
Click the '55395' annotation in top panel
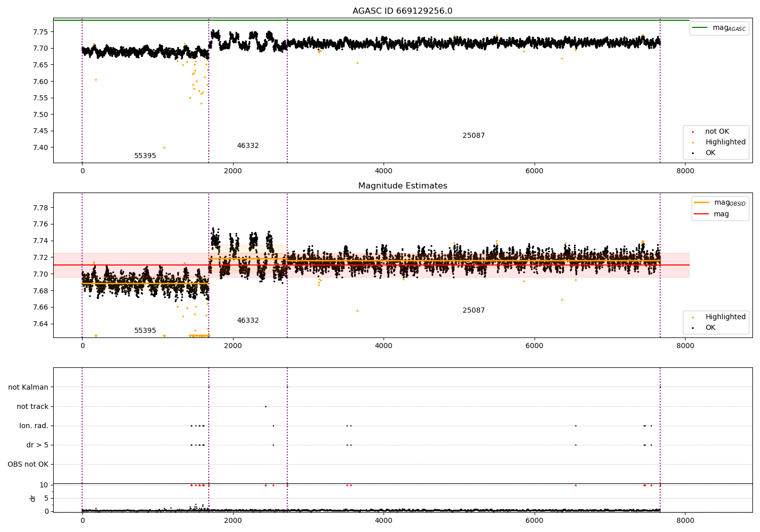[x=145, y=156]
